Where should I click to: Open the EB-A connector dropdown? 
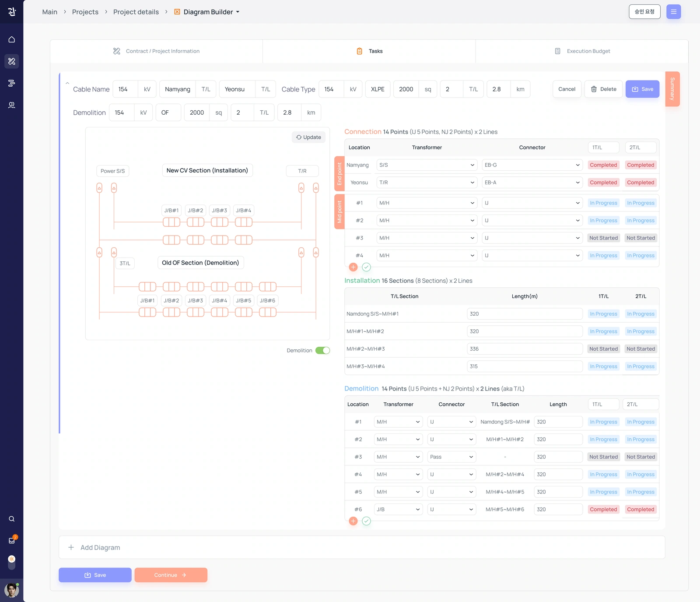coord(532,183)
